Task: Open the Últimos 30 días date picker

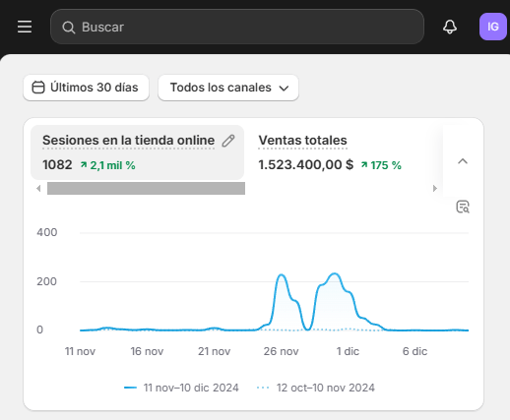Action: [x=86, y=88]
